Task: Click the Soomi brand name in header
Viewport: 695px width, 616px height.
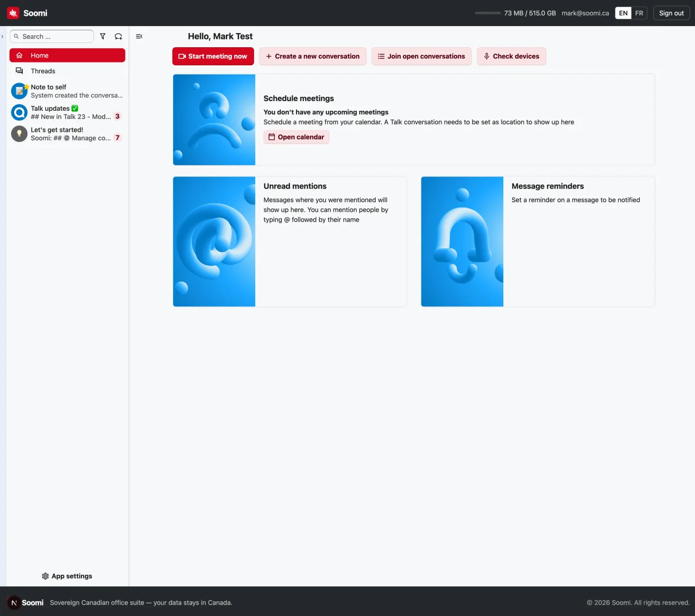Action: point(35,13)
